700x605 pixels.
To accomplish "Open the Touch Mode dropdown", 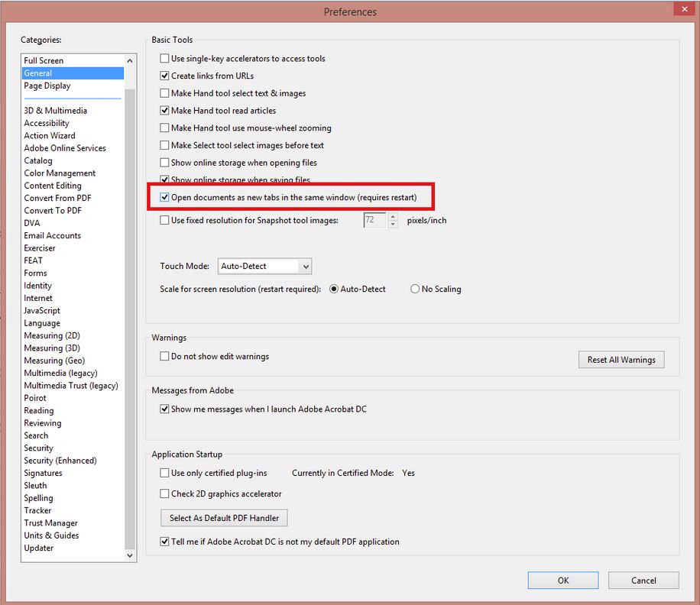I will tap(264, 267).
